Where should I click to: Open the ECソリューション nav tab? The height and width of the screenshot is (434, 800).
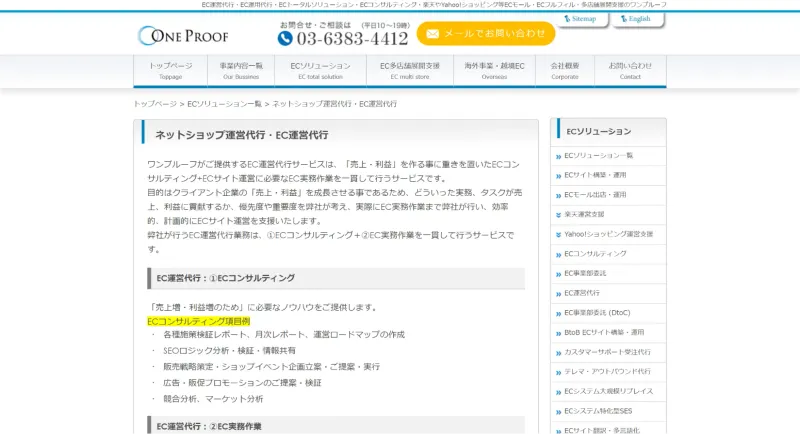tap(320, 70)
